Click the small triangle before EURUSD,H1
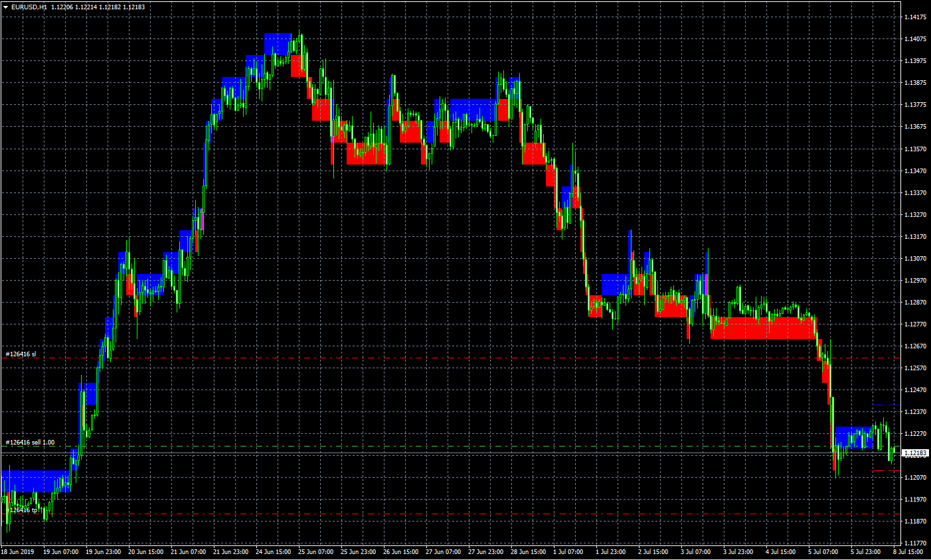 click(5, 7)
